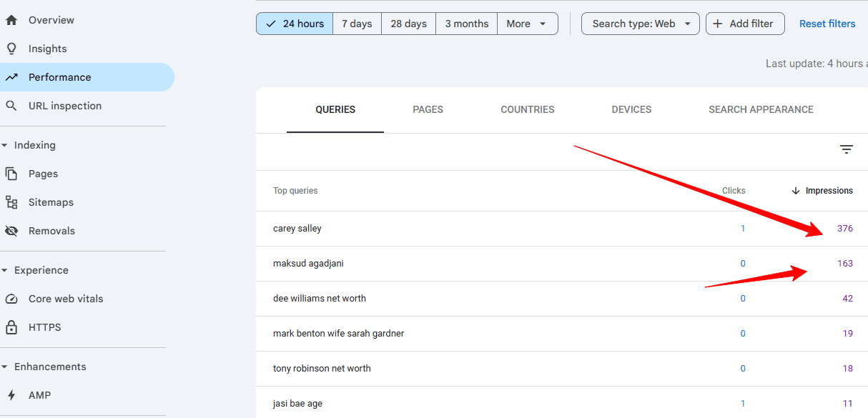Switch to the Countries tab
Screen dimensions: 868x418
coord(528,109)
